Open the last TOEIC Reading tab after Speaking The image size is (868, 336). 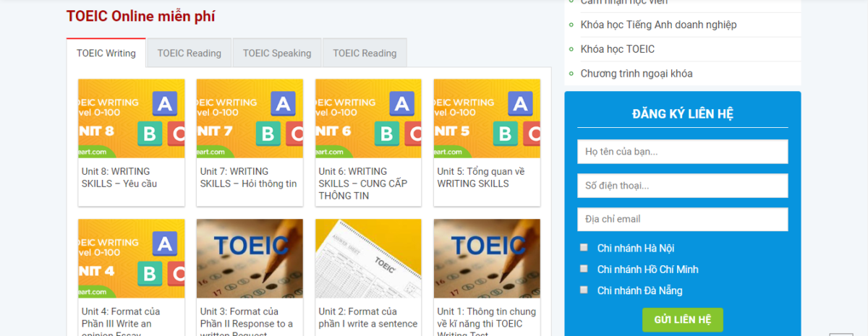pyautogui.click(x=365, y=53)
